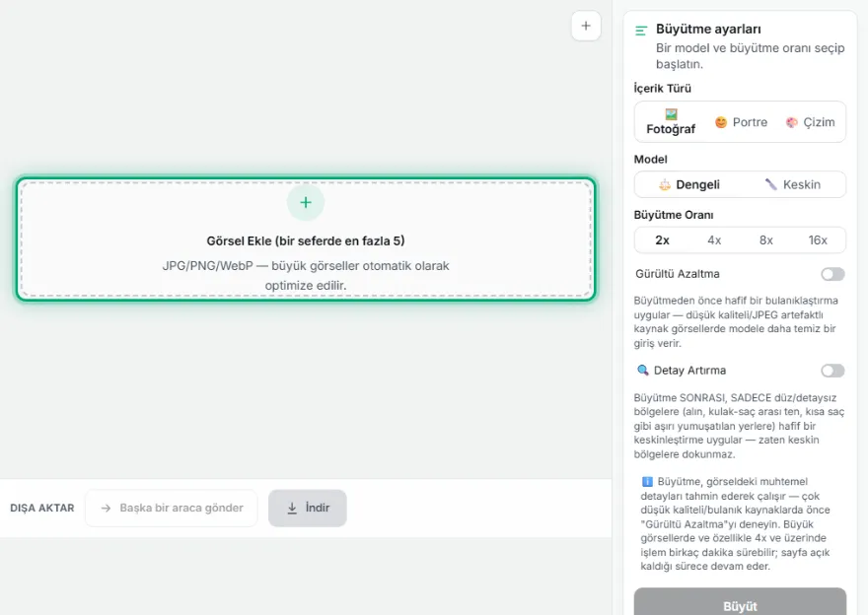The width and height of the screenshot is (868, 615).
Task: Click the plus icon button at top
Action: coord(586,26)
